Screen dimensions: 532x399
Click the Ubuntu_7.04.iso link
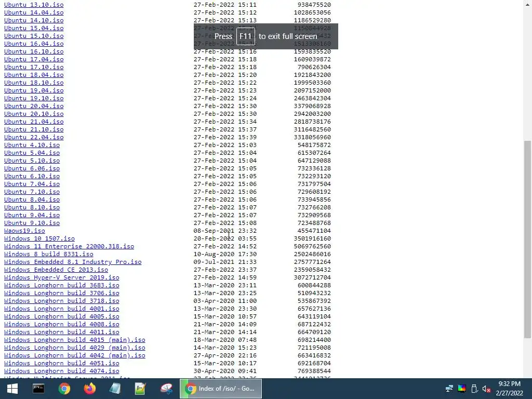pyautogui.click(x=32, y=184)
